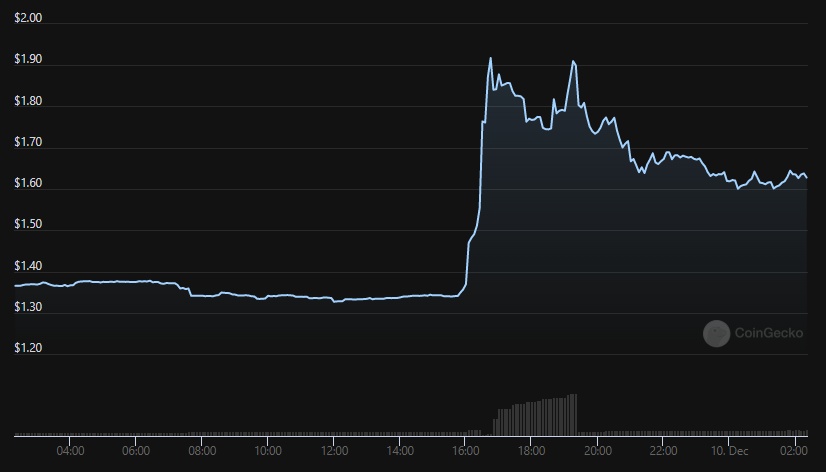Click the 06:00 time axis label
Image resolution: width=826 pixels, height=472 pixels.
(x=136, y=451)
